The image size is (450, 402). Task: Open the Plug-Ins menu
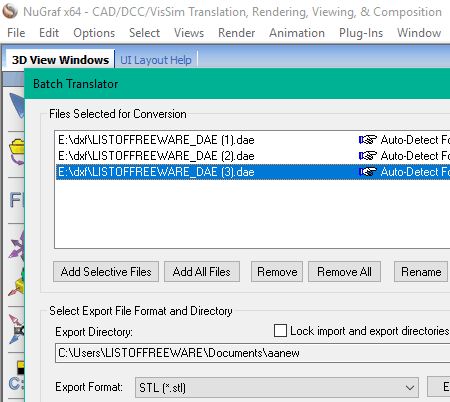(361, 33)
